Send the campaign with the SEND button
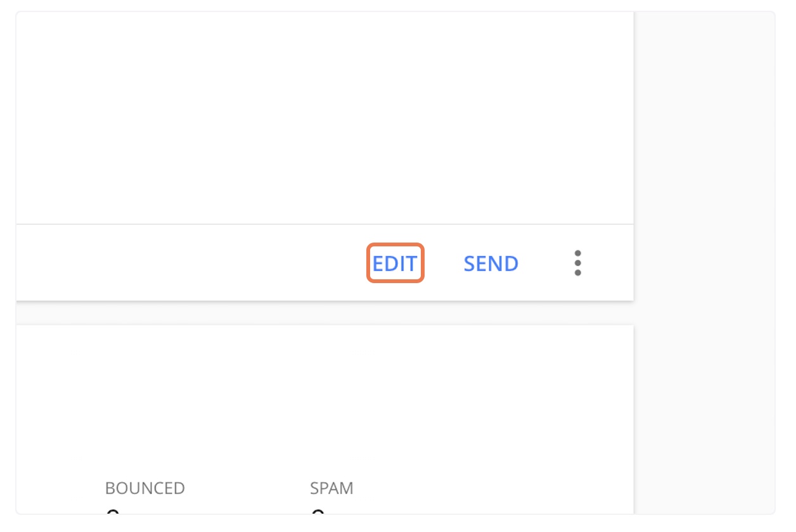 coord(491,263)
